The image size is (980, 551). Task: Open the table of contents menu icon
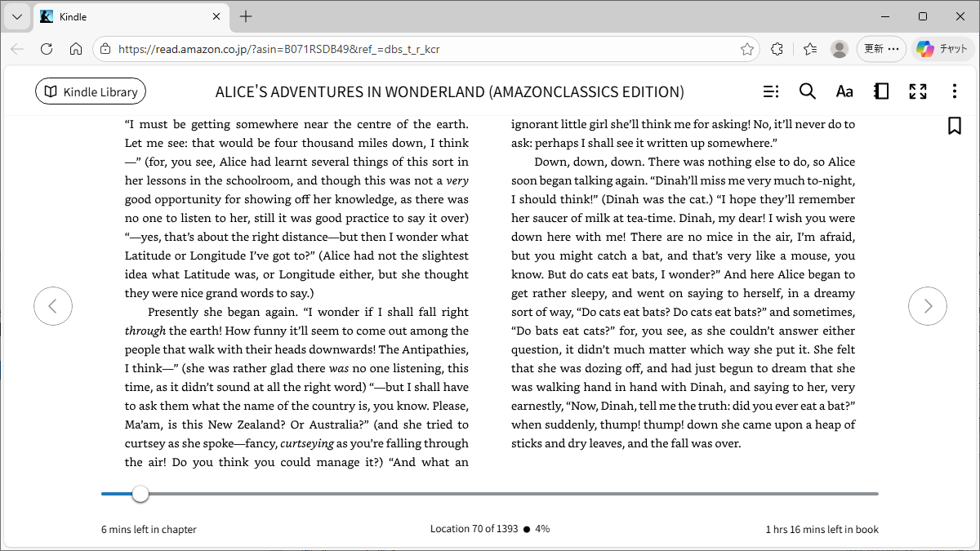point(770,91)
